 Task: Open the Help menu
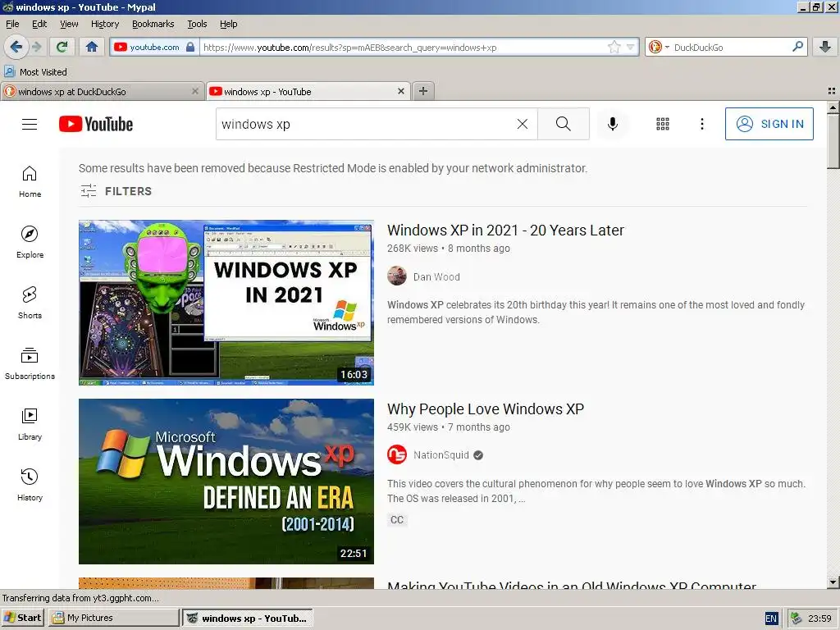[228, 24]
